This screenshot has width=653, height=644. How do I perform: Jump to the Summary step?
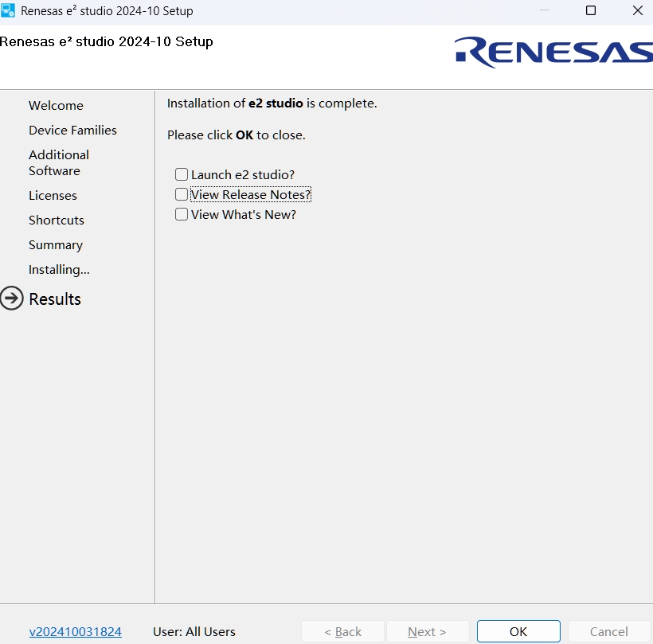click(56, 244)
